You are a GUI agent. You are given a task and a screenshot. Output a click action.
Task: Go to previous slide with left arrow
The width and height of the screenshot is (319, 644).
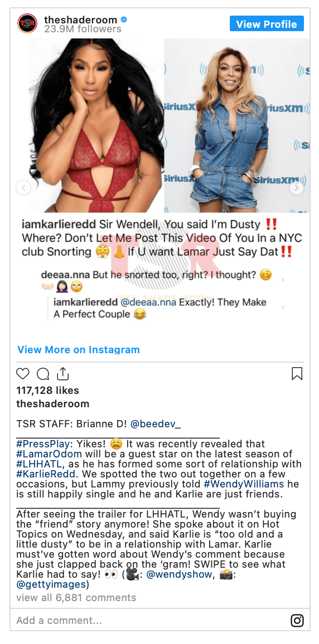pyautogui.click(x=23, y=188)
